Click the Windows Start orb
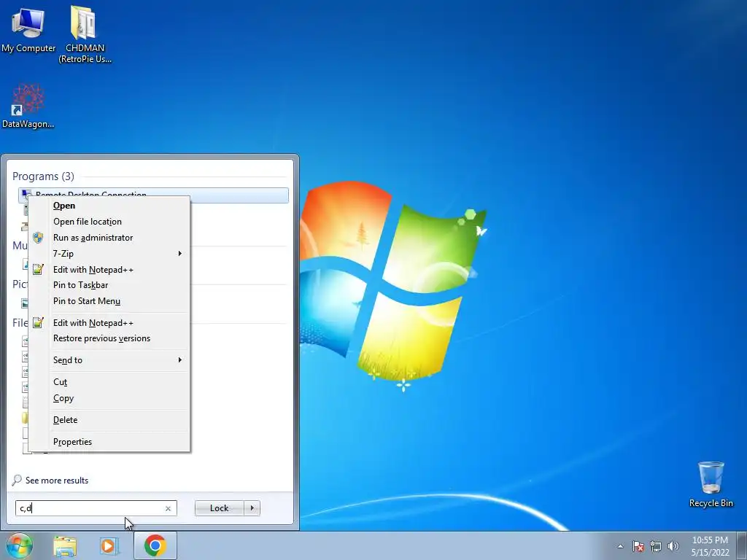The width and height of the screenshot is (747, 560). tap(20, 545)
